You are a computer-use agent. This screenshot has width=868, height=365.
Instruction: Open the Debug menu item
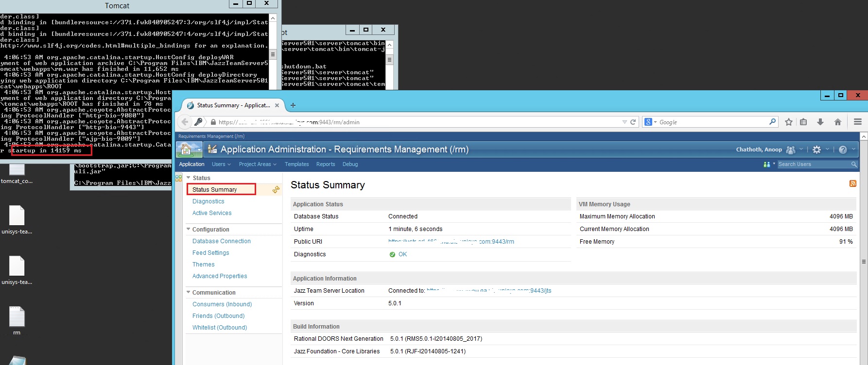pyautogui.click(x=350, y=164)
